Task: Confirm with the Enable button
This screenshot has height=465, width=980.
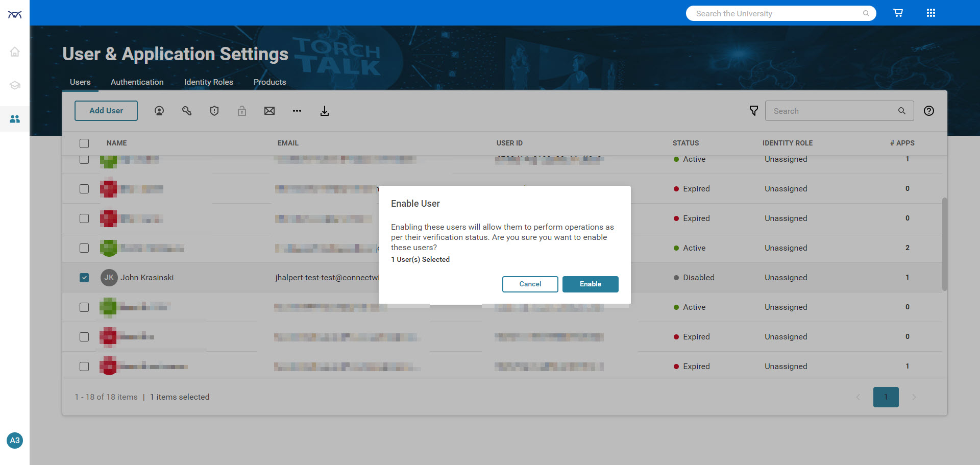Action: pos(590,284)
